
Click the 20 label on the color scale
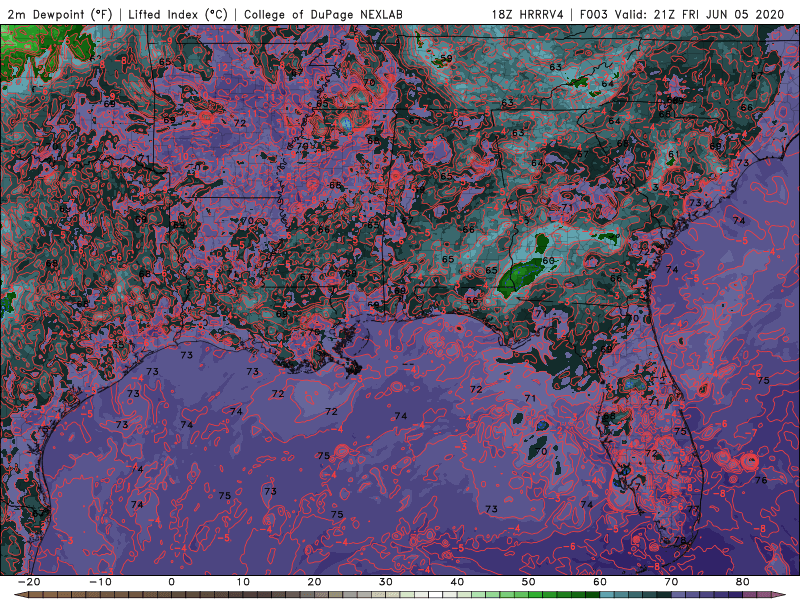tap(314, 582)
